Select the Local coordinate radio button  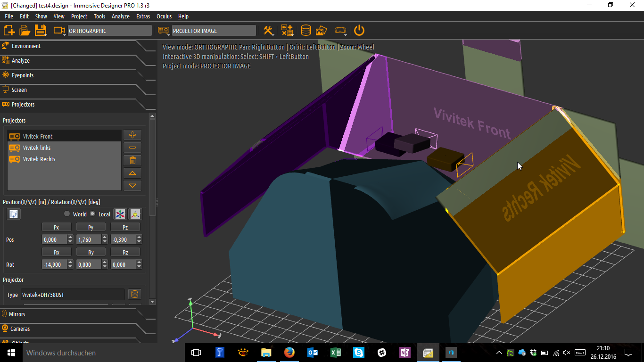pyautogui.click(x=92, y=214)
